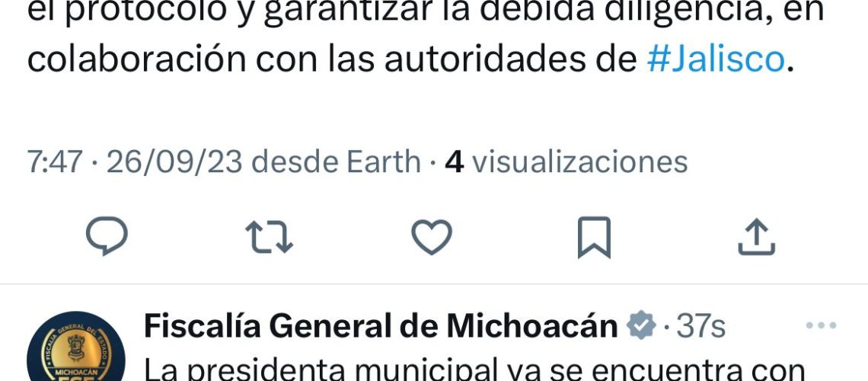Tap the word 'visualizaciones' in tweet stats
This screenshot has width=868, height=381.
(x=579, y=162)
